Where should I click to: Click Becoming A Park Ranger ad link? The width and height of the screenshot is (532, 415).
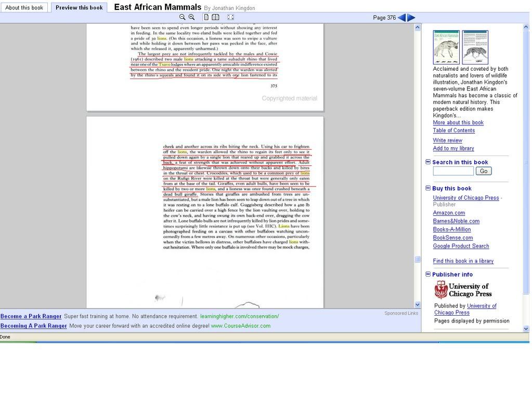tap(34, 326)
